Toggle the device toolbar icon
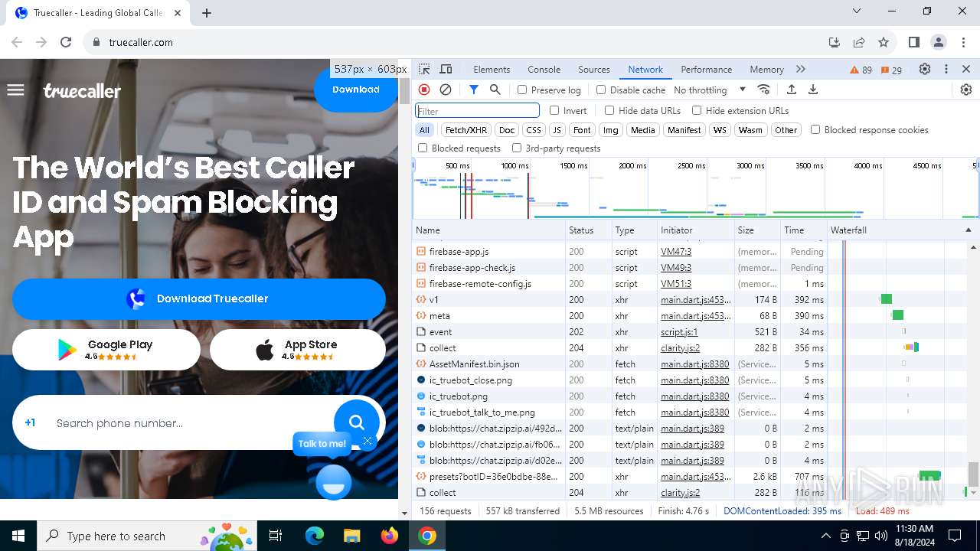 (x=446, y=69)
